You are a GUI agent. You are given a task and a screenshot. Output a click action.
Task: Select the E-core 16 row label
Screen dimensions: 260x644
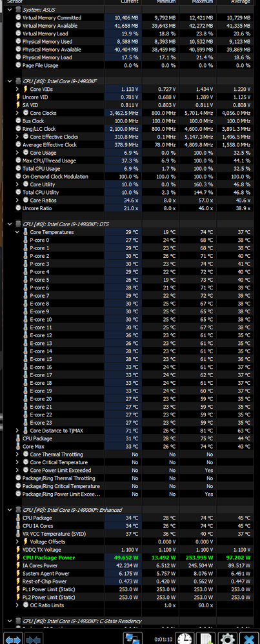click(x=41, y=367)
